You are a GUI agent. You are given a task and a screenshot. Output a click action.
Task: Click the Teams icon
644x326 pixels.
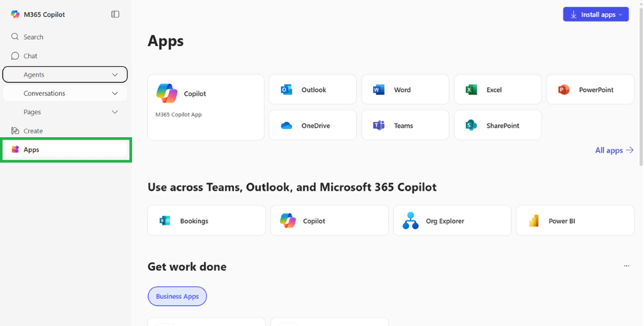click(379, 125)
